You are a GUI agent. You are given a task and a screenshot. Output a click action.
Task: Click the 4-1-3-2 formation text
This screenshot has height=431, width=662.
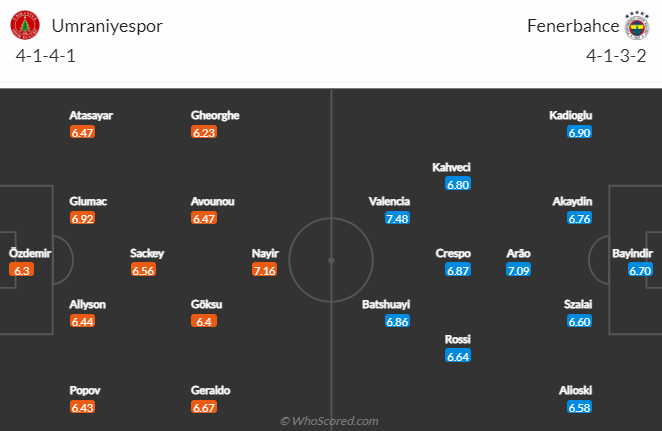click(616, 56)
